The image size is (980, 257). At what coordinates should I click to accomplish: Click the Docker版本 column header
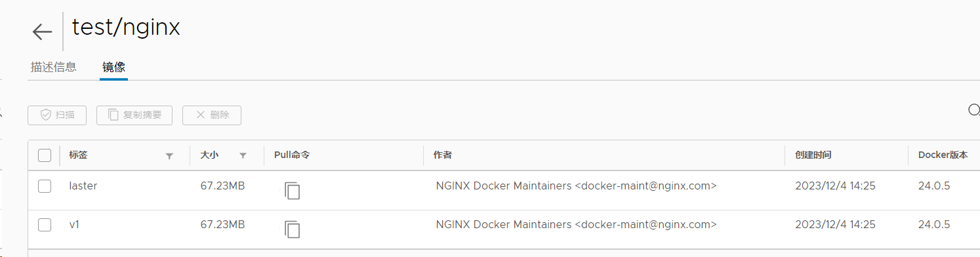click(943, 155)
